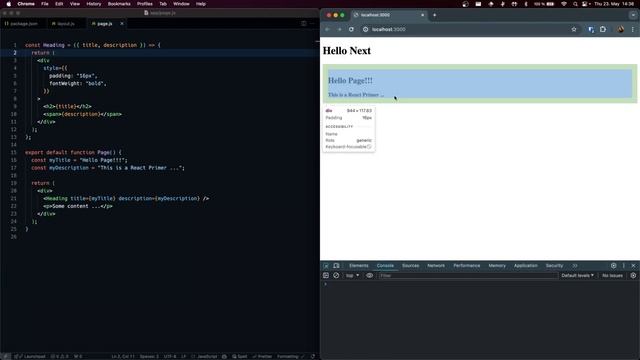Create a live expression with eye icon

point(369,276)
